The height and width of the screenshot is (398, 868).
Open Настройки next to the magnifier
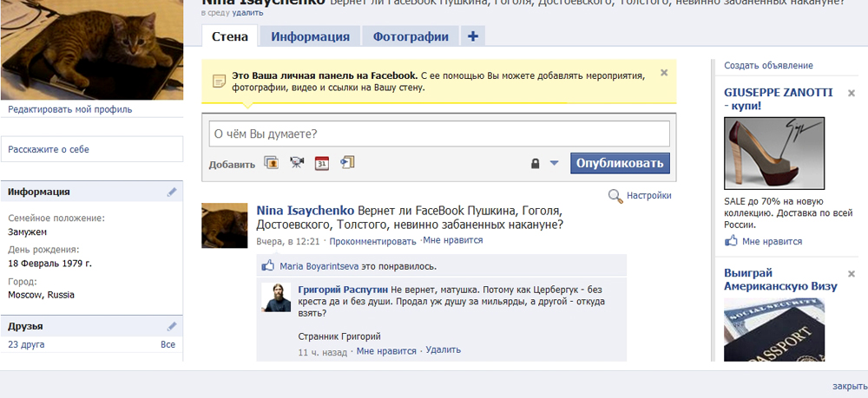[648, 196]
